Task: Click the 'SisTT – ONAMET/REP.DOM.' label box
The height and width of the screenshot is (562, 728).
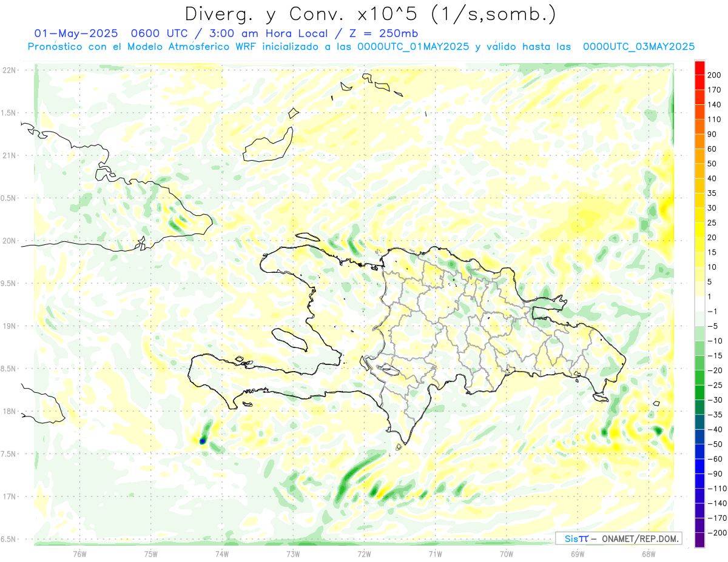Action: tap(618, 538)
